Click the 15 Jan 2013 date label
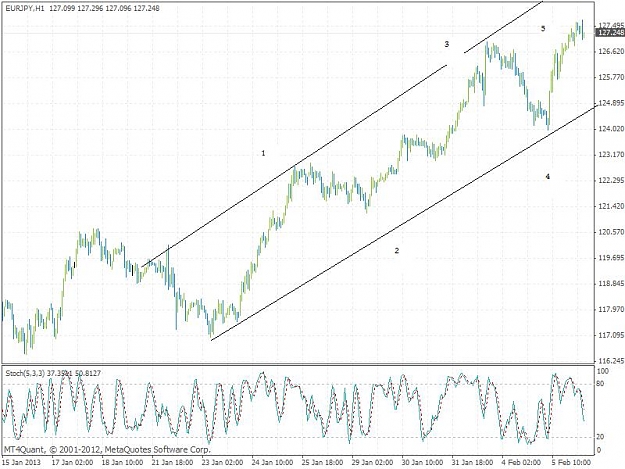Screen dimensions: 625x469 [x=21, y=463]
